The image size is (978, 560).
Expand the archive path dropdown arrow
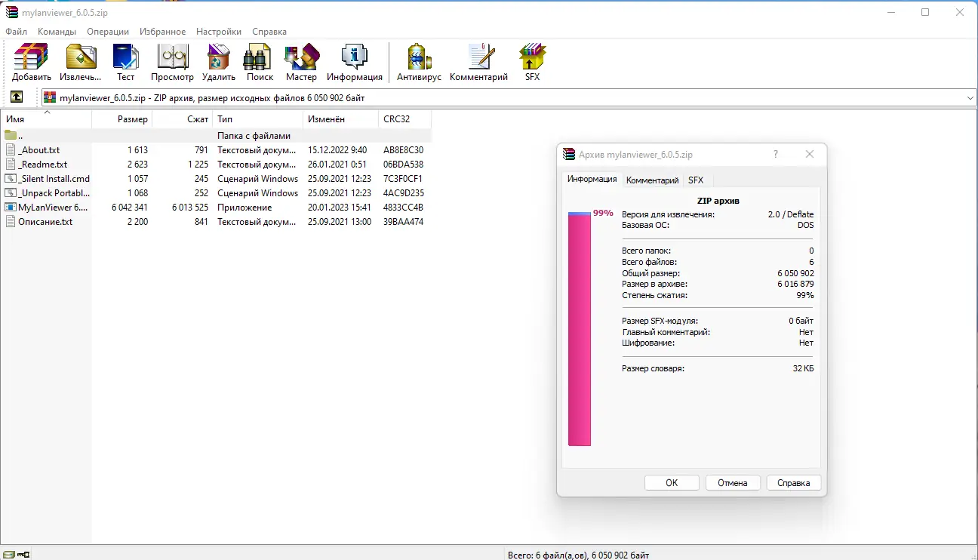(969, 97)
